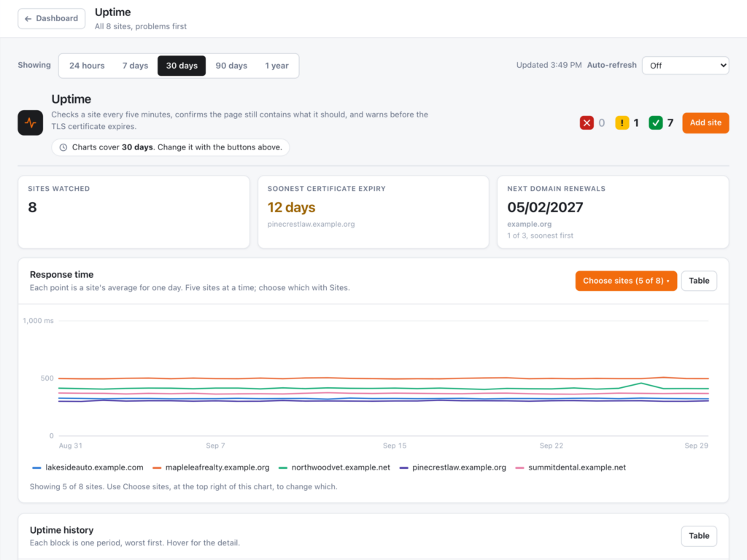Screen dimensions: 747x560
Task: Toggle summitdental.example.net legend swatch
Action: [519, 468]
